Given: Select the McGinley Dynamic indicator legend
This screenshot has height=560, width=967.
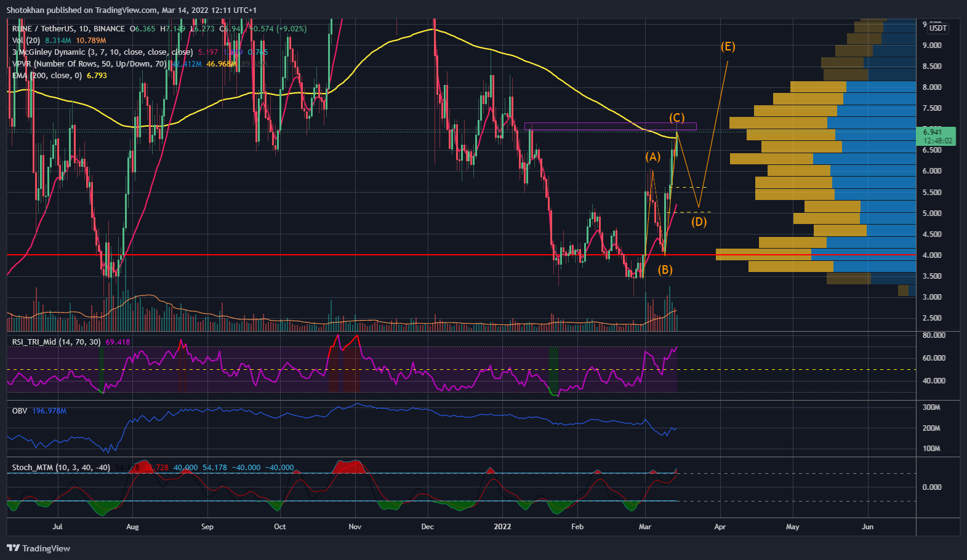Looking at the screenshot, I should (102, 52).
